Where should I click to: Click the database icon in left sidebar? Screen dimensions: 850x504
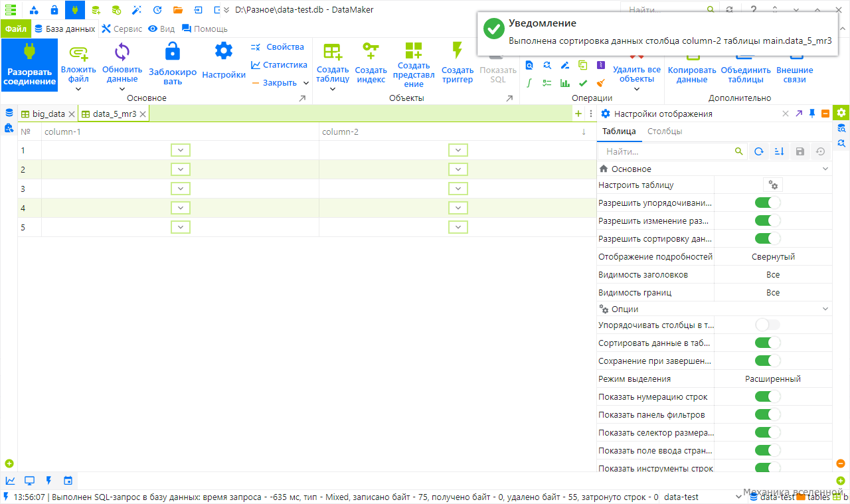(9, 113)
